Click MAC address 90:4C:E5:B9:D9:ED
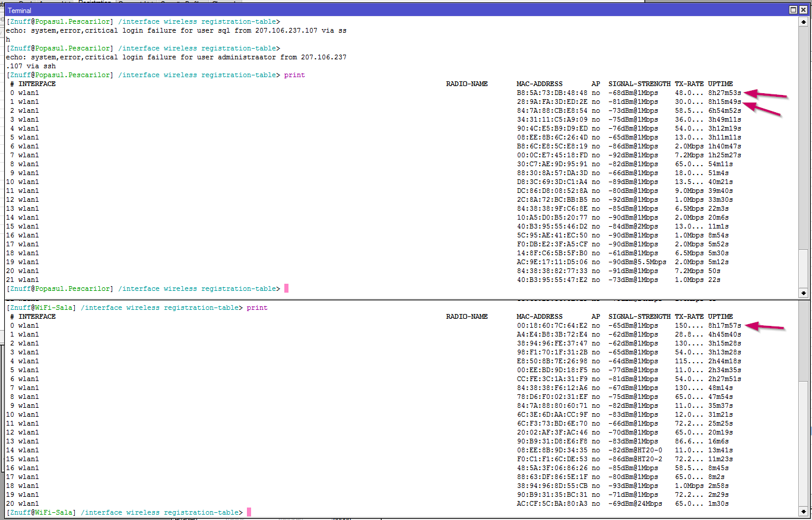Screen dimensions: 812x520 point(552,128)
